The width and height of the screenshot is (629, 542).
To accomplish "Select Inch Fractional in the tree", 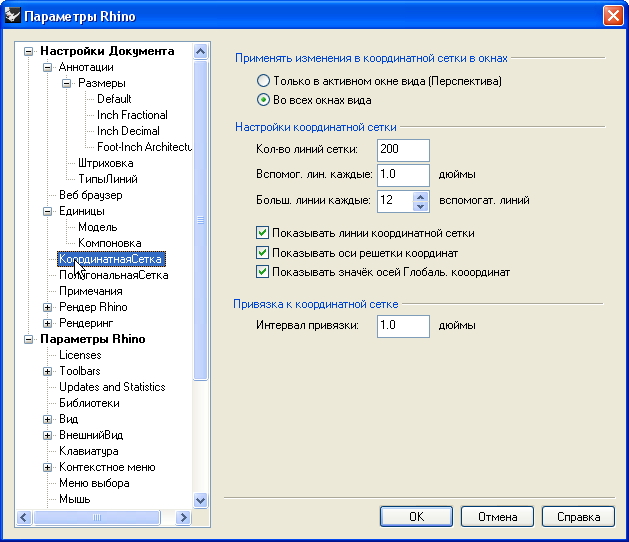I will [132, 115].
